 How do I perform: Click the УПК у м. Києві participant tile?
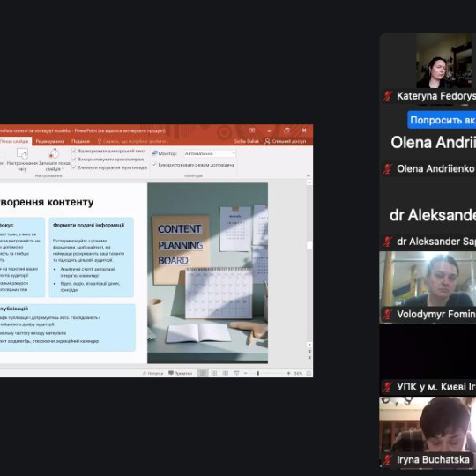(x=428, y=361)
